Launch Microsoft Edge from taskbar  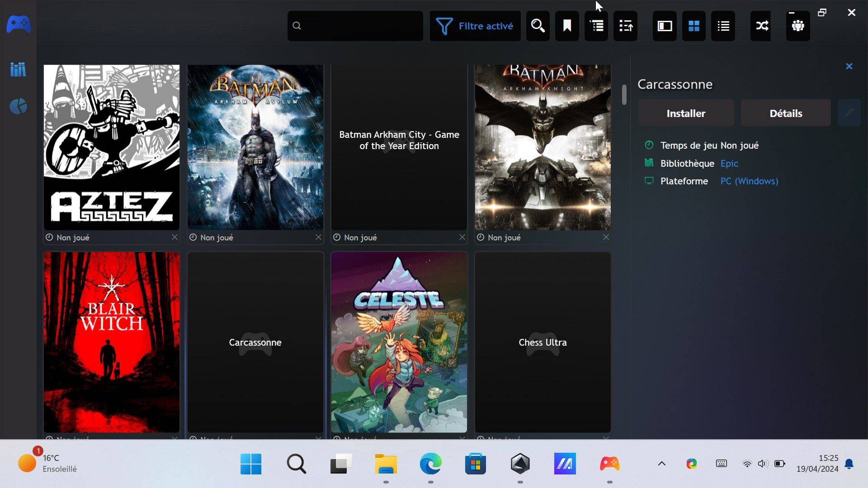click(x=430, y=464)
